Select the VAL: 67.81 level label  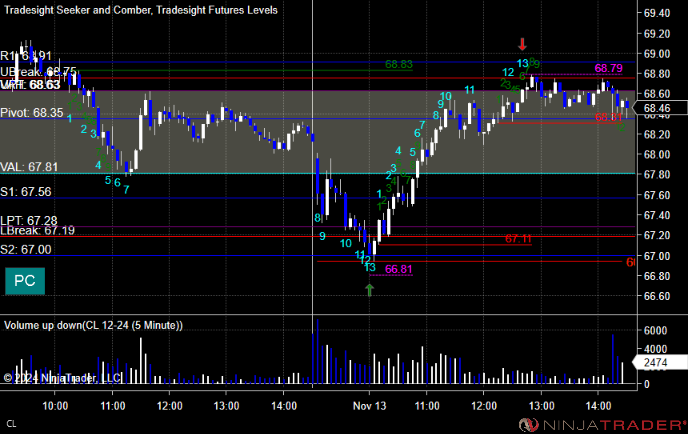click(29, 167)
